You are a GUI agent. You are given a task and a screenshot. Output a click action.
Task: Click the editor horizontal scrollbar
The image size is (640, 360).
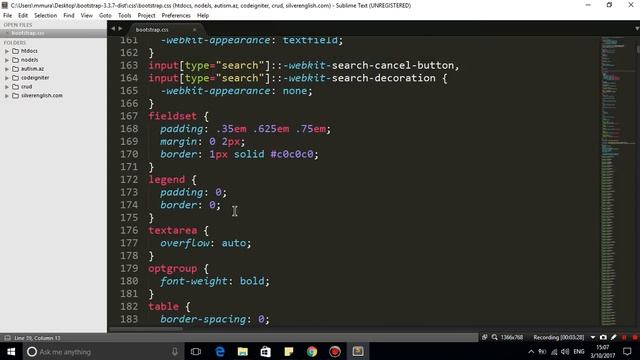pos(146,329)
